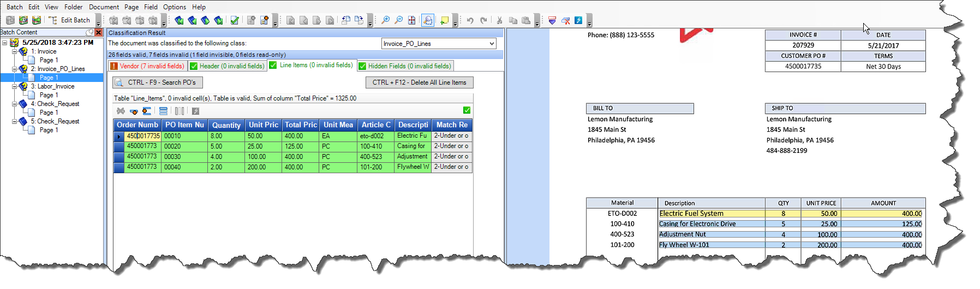
Task: Open the Document menu
Action: (104, 7)
